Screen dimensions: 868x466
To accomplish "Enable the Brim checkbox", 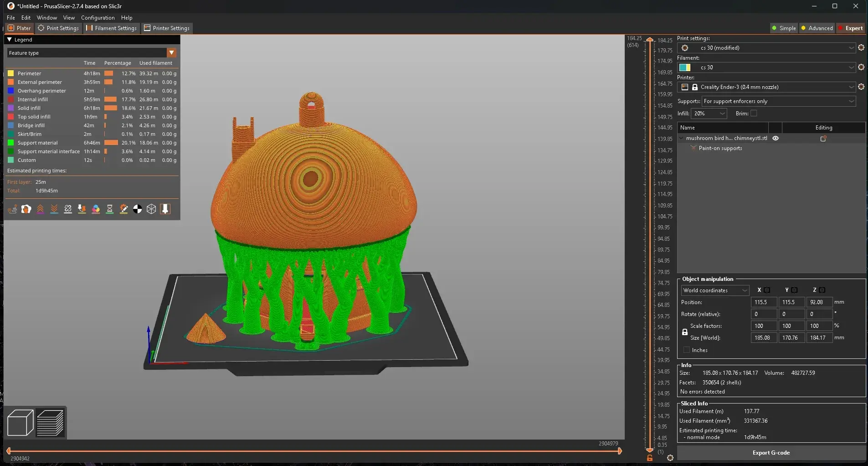I will point(754,114).
